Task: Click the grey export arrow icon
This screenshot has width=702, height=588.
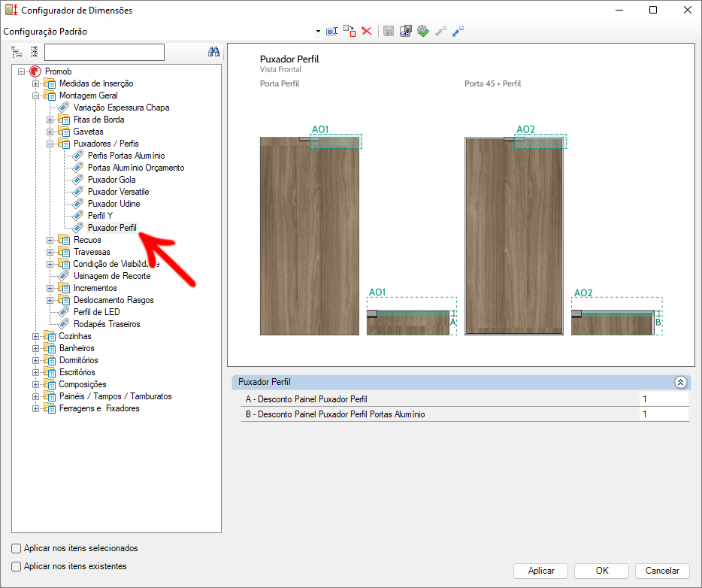Action: point(440,31)
